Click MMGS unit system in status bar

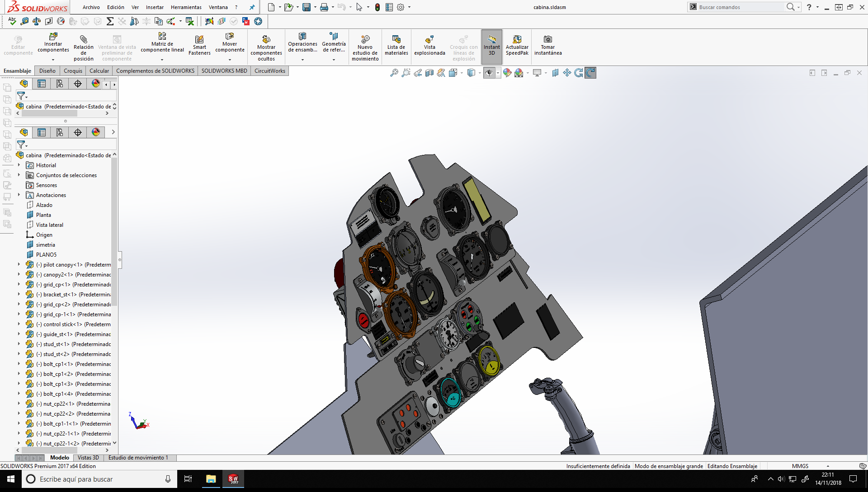pyautogui.click(x=800, y=466)
